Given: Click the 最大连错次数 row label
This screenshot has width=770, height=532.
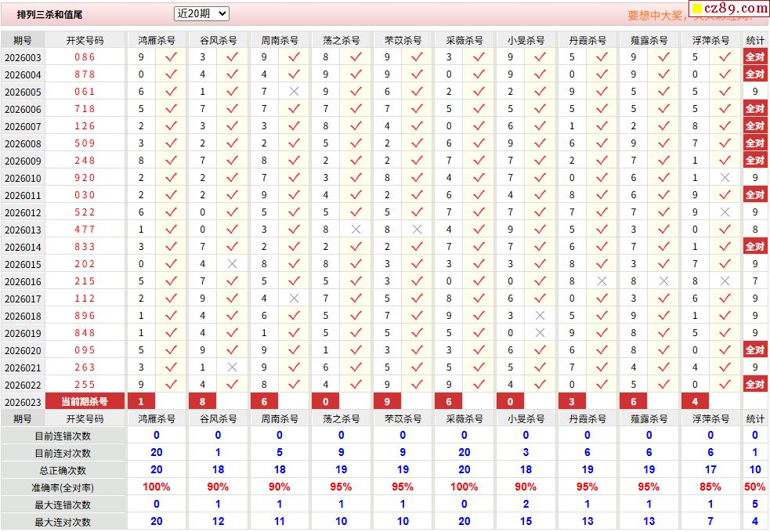Looking at the screenshot, I should 63,505.
